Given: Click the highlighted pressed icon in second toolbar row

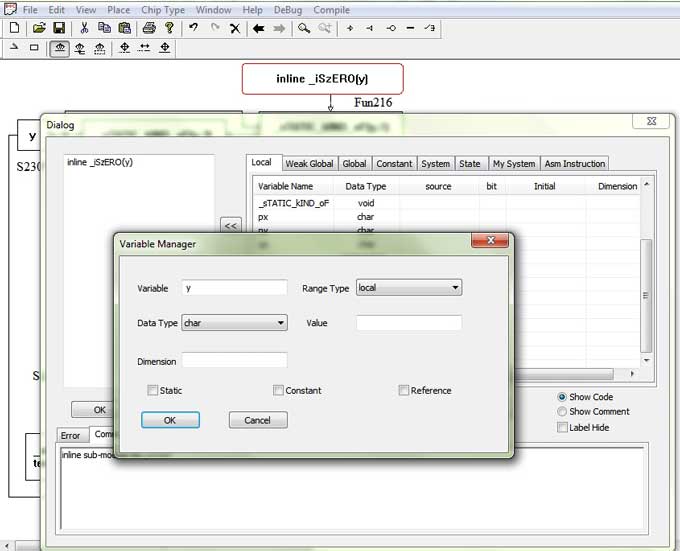Looking at the screenshot, I should tap(60, 49).
